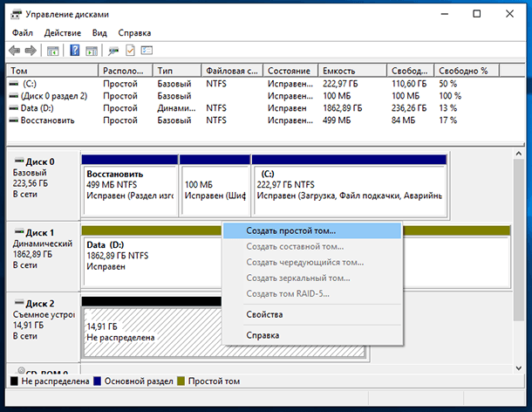The width and height of the screenshot is (532, 412).
Task: Click the Forward arrow in the toolbar
Action: point(31,51)
